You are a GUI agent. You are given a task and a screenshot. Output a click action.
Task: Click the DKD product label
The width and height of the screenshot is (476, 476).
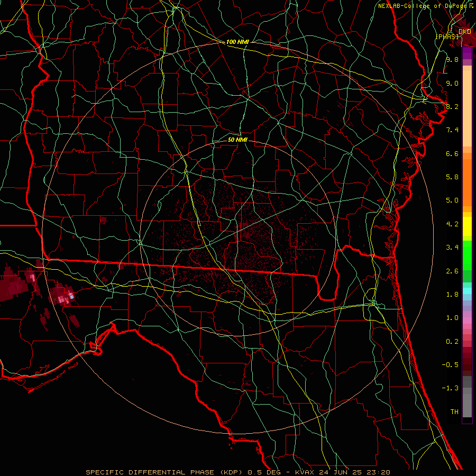click(465, 32)
